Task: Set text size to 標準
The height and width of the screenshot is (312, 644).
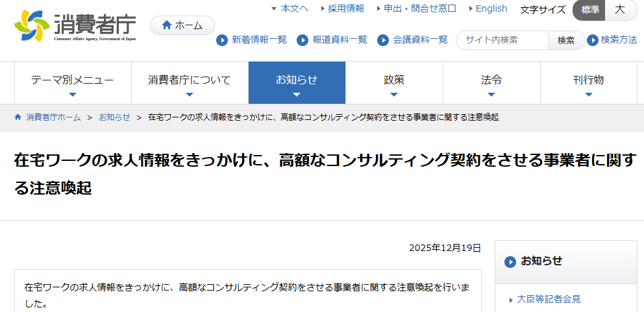Action: pyautogui.click(x=589, y=10)
